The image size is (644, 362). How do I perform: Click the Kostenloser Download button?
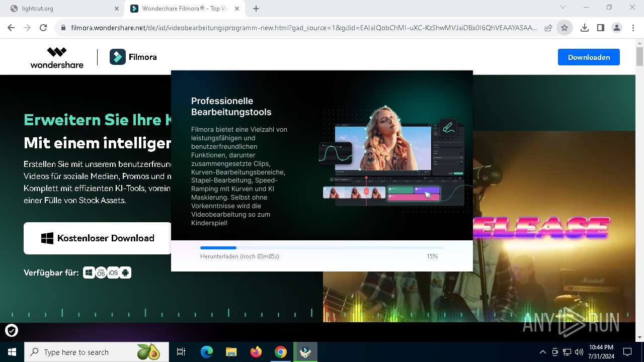98,238
